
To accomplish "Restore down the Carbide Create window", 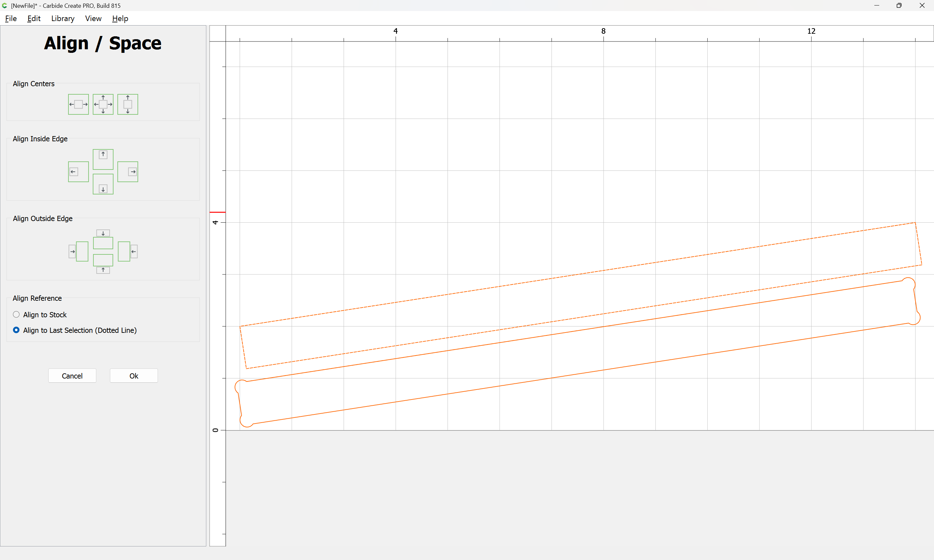I will click(x=899, y=6).
